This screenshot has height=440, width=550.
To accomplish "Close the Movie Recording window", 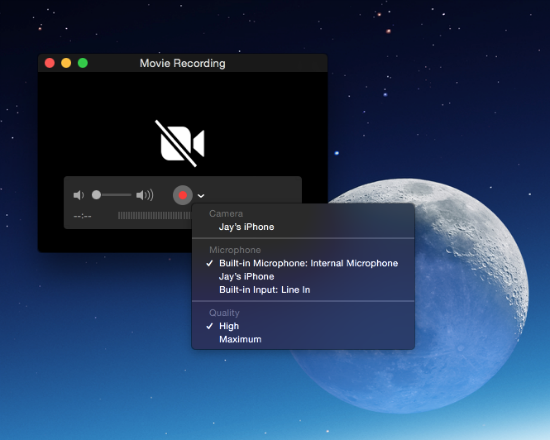I will (x=50, y=63).
